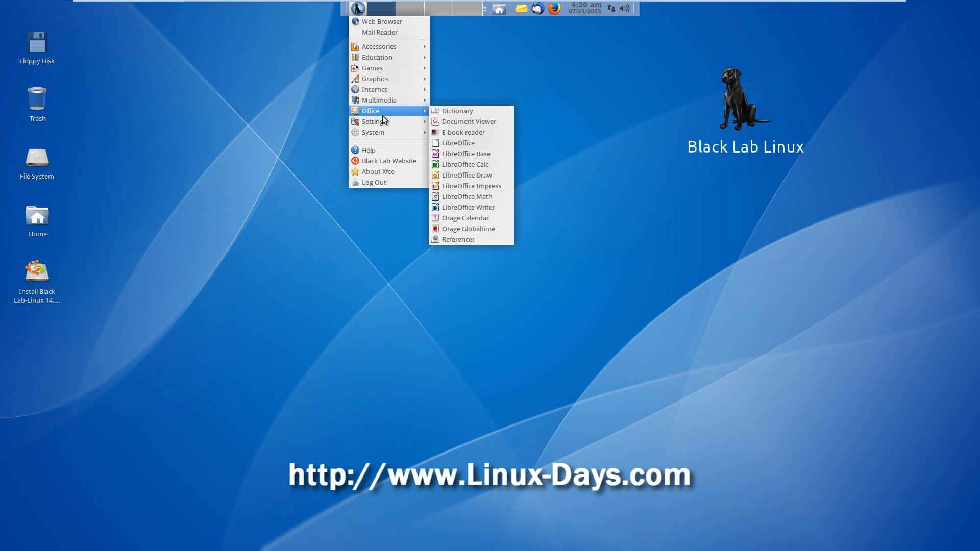Launch LibreOffice Impress
Image resolution: width=980 pixels, height=551 pixels.
pyautogui.click(x=472, y=186)
